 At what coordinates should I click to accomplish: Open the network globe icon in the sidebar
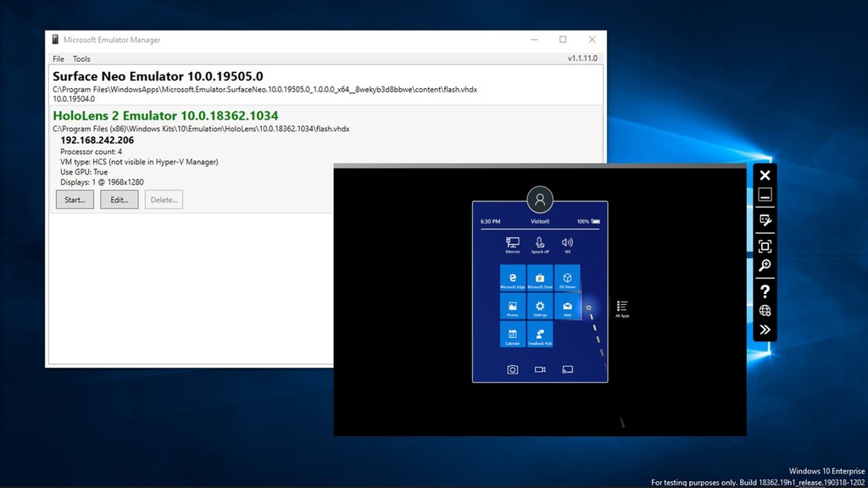765,311
